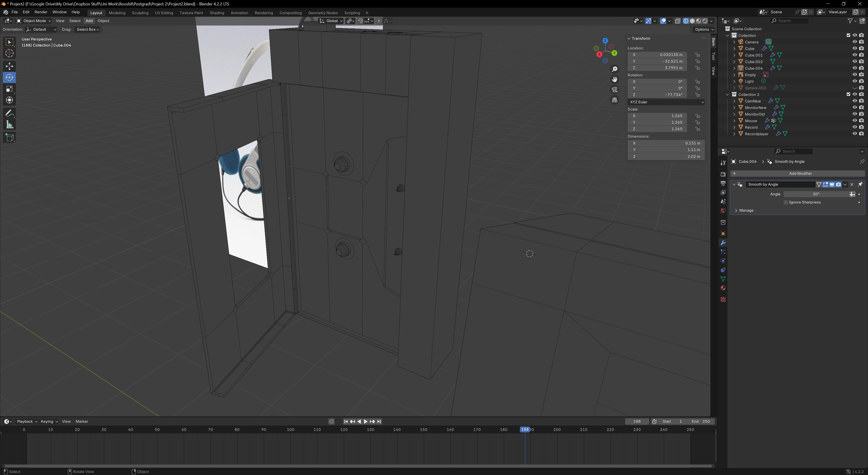Expand the MonitorNew object tree entry
Image resolution: width=868 pixels, height=475 pixels.
(734, 108)
